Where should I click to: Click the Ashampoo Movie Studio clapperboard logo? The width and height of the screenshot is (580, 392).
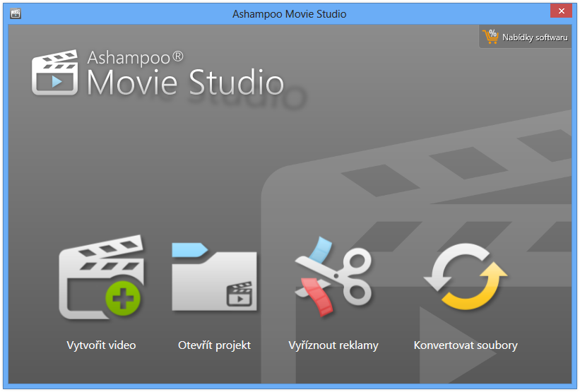pos(54,73)
